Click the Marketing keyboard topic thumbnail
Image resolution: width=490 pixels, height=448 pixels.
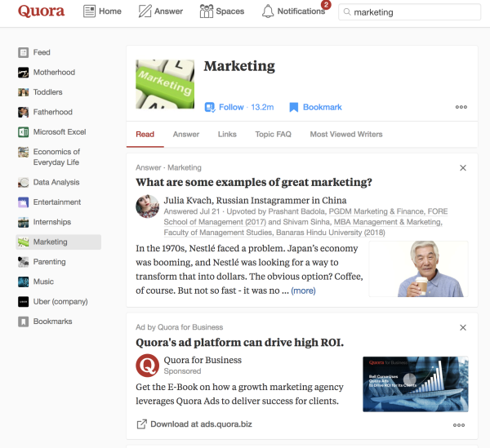165,84
